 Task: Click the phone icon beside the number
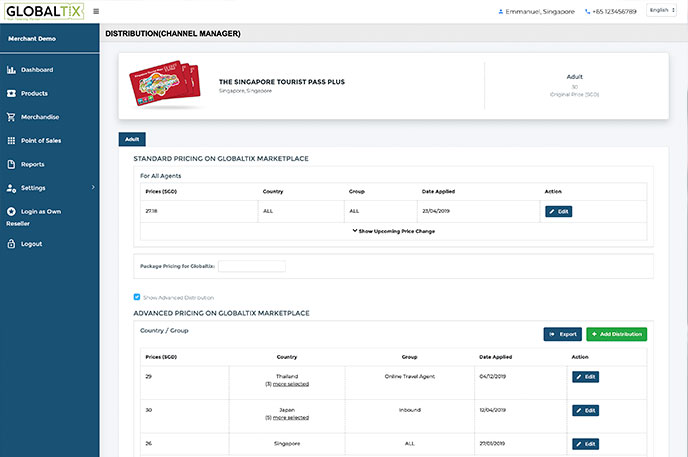[x=588, y=12]
